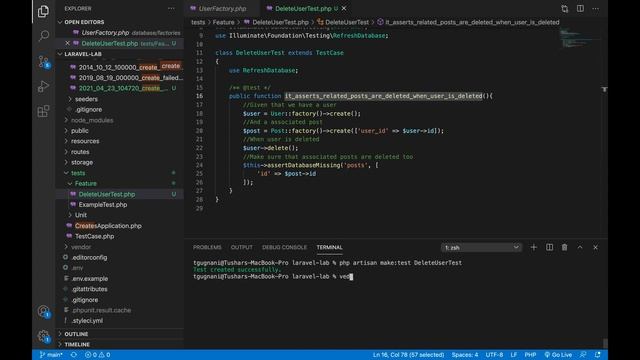
Task: Switch to the Debug Console tab
Action: tap(284, 247)
